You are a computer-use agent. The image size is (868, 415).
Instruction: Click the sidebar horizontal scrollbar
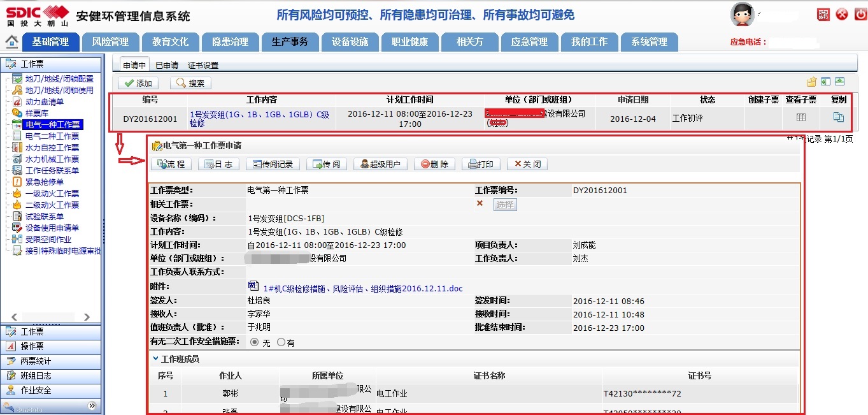click(x=51, y=317)
